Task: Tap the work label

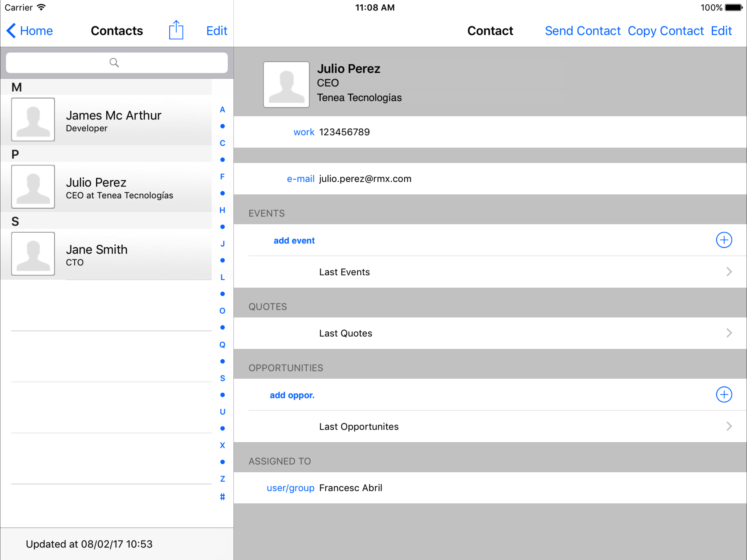Action: (x=304, y=132)
